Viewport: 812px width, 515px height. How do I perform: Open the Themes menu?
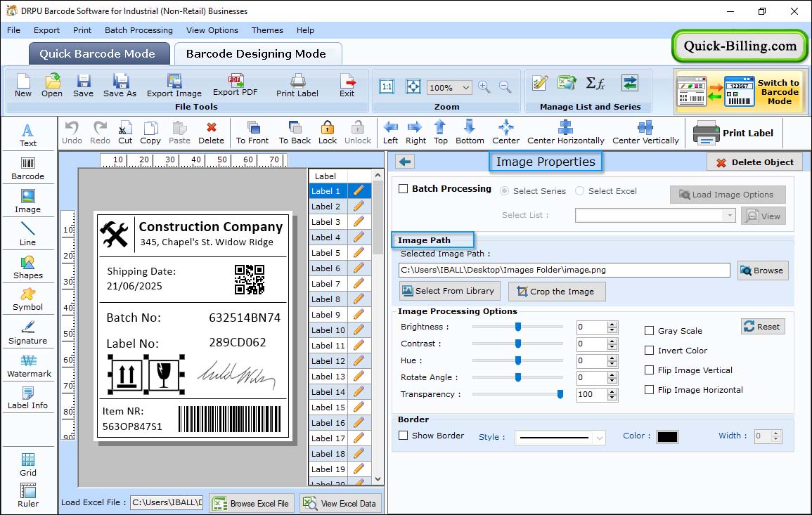click(267, 30)
